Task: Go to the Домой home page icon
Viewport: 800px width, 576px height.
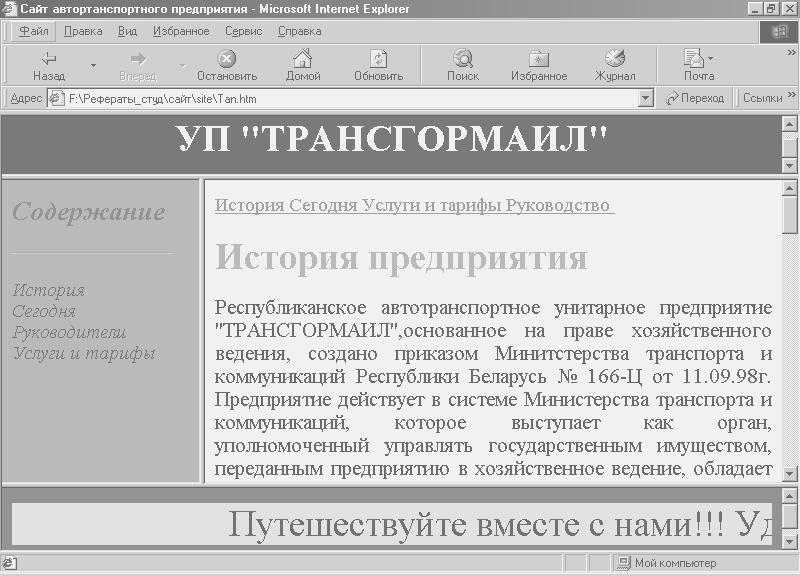Action: [303, 58]
